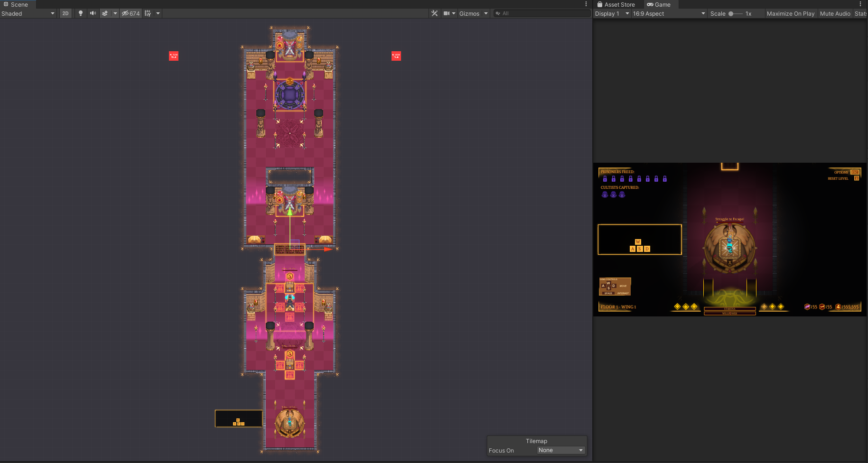The height and width of the screenshot is (463, 868).
Task: Click the purple candy currency icon
Action: click(x=807, y=307)
